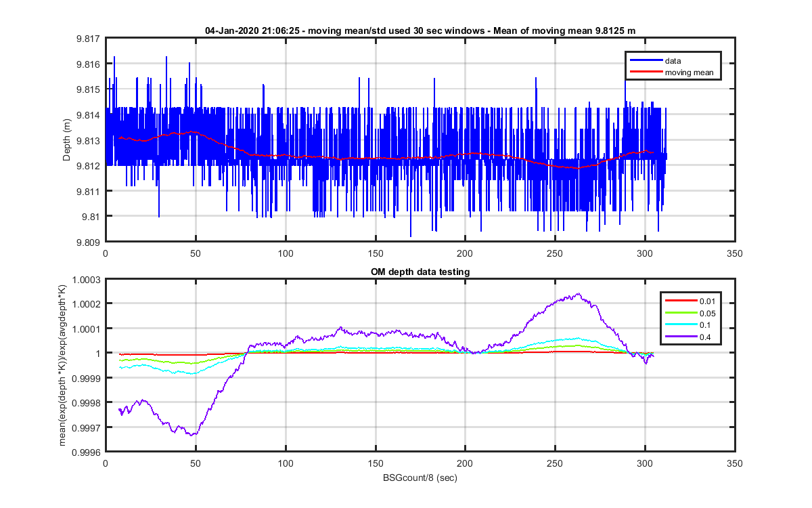Click the "9.817" y-axis tick label
The height and width of the screenshot is (508, 812).
pyautogui.click(x=89, y=39)
